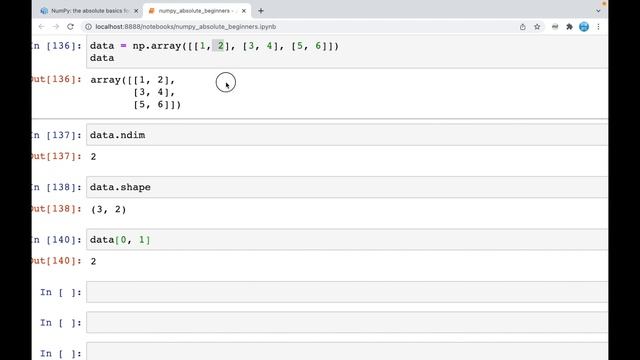Open the Chrome three-dot menu
Viewport: 640px width, 360px height.
pos(598,27)
